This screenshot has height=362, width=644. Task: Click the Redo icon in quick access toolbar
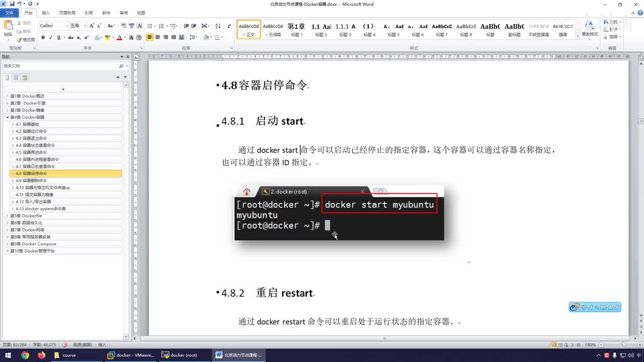[30, 4]
